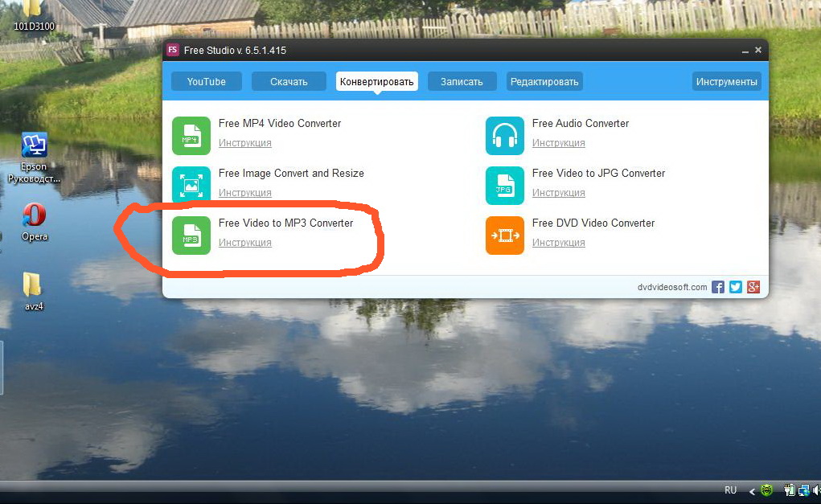Click Free MP4 Video Converter title
Image resolution: width=821 pixels, height=504 pixels.
pos(280,124)
